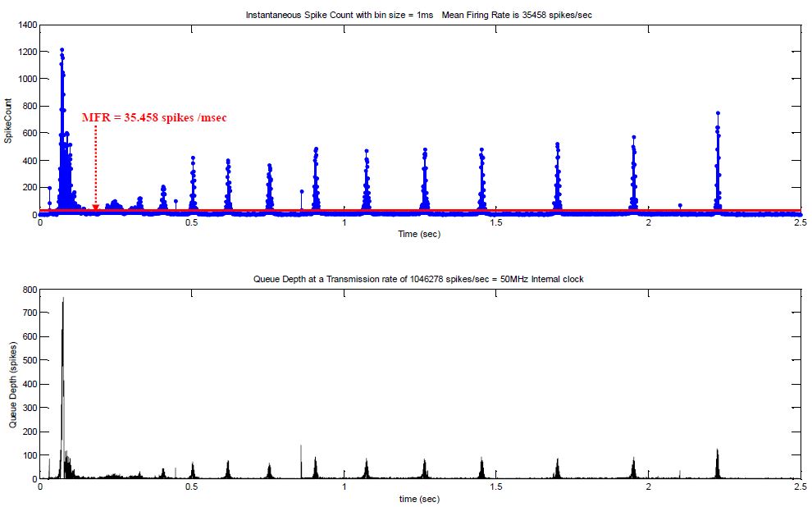Click the 800 tick label on queue plot

point(28,289)
